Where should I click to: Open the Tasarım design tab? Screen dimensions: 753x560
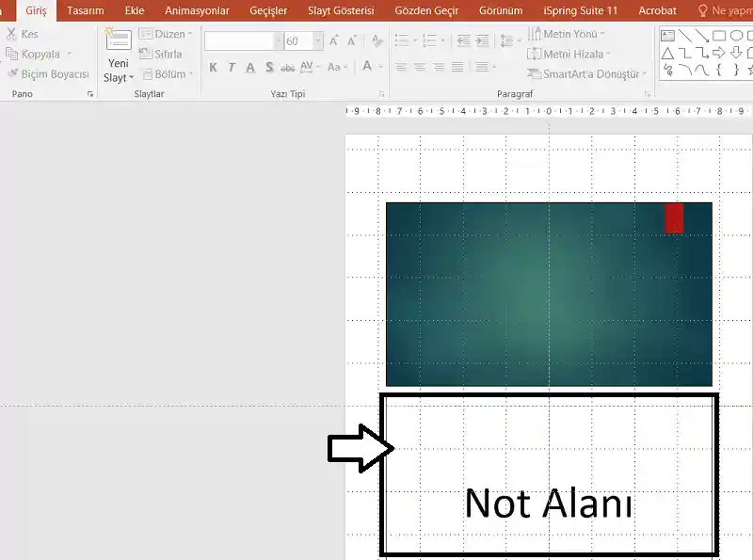(85, 10)
